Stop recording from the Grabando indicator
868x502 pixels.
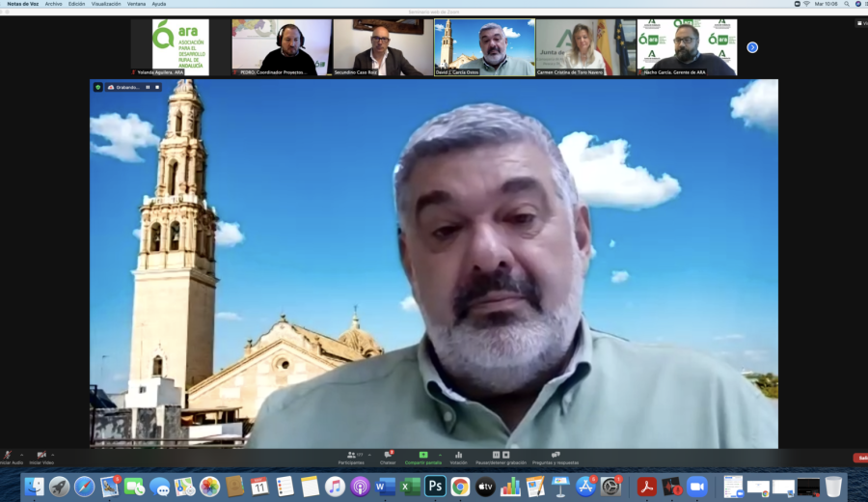point(157,87)
